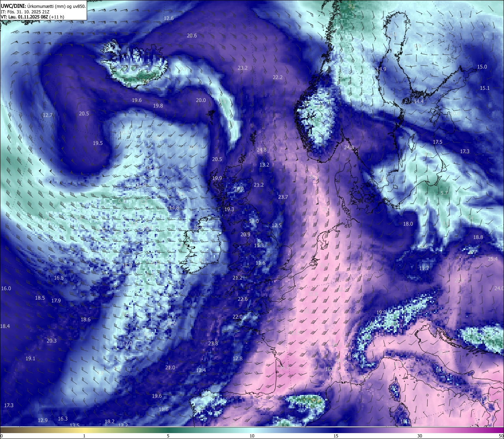
Task: Click the 50 label on the legend
Action: (x=500, y=436)
